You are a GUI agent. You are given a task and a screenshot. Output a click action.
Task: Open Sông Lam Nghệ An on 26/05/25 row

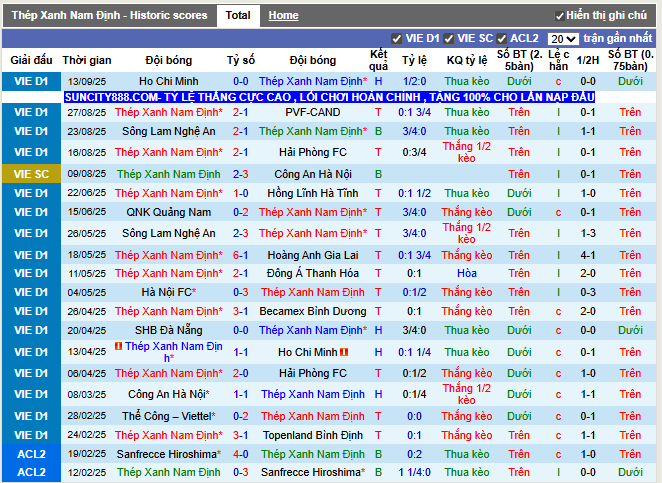[168, 233]
